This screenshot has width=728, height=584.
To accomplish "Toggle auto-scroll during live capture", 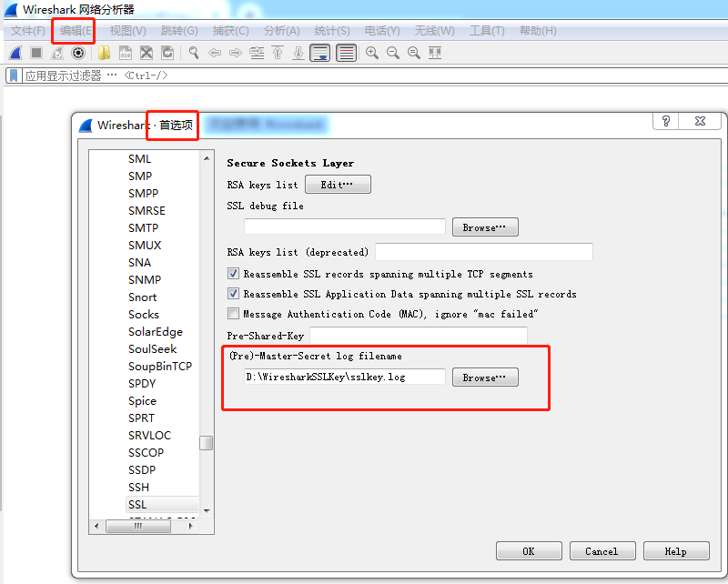I will coord(320,53).
